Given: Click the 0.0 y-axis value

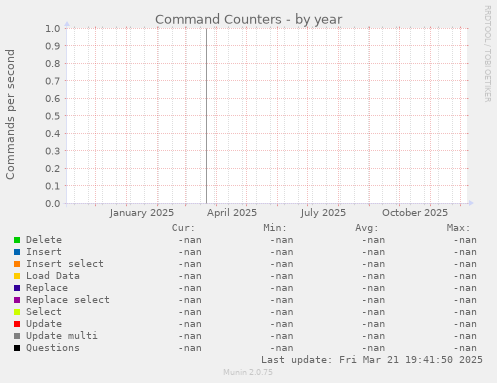Looking at the screenshot, I should pos(53,204).
